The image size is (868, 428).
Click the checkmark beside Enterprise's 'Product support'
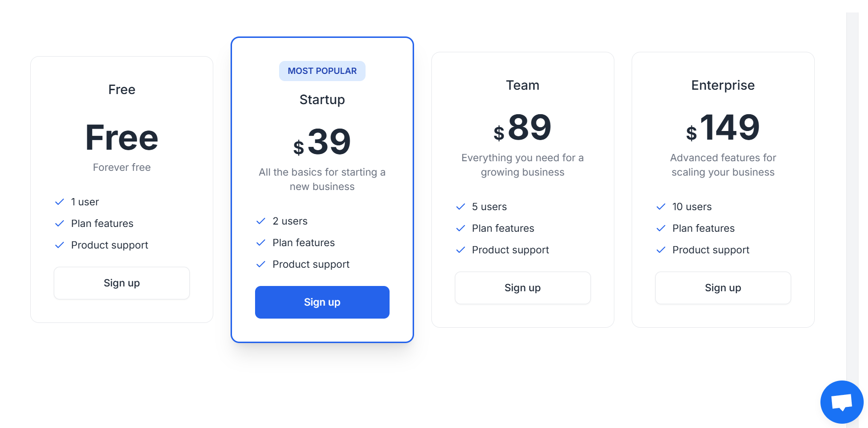[660, 250]
